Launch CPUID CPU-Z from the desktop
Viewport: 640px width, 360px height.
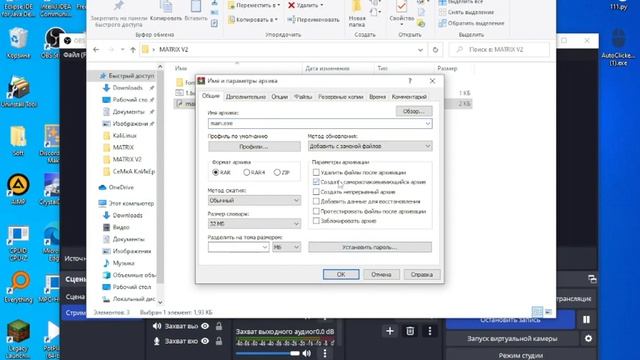(18, 243)
